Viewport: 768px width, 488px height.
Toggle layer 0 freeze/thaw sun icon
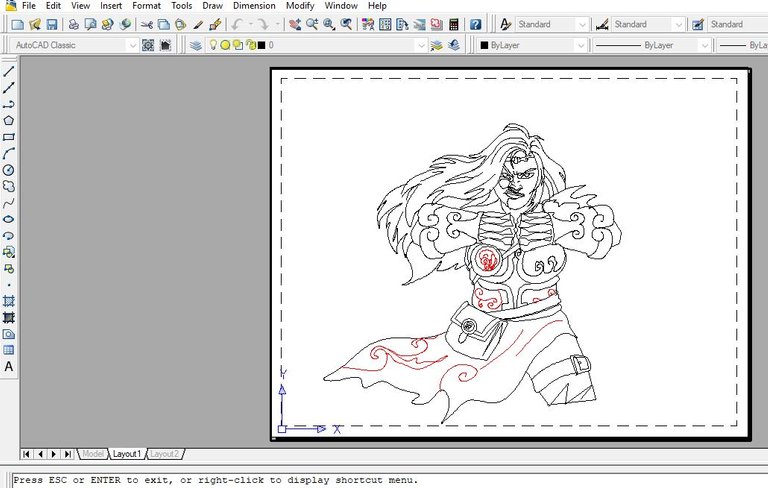pyautogui.click(x=225, y=45)
